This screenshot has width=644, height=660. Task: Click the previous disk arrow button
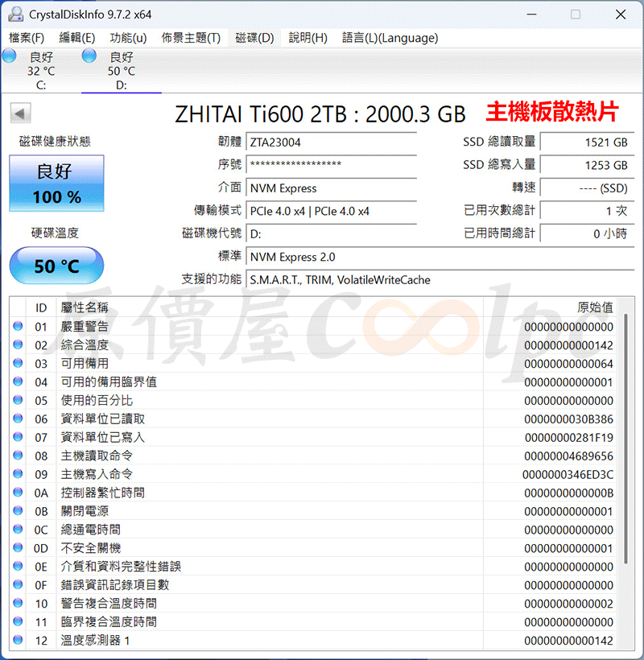[21, 113]
